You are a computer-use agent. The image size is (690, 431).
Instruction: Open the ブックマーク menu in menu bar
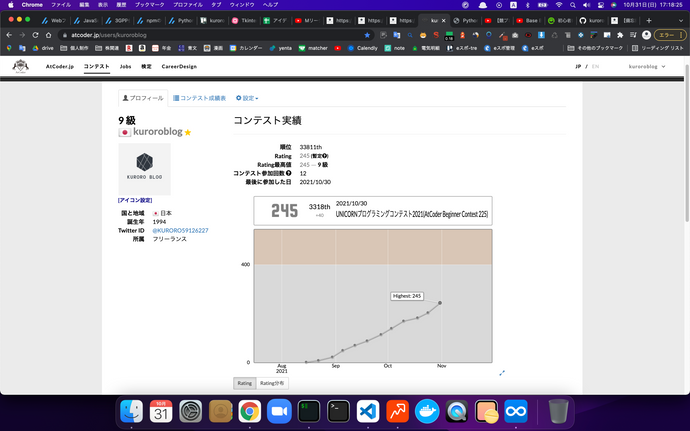[150, 5]
